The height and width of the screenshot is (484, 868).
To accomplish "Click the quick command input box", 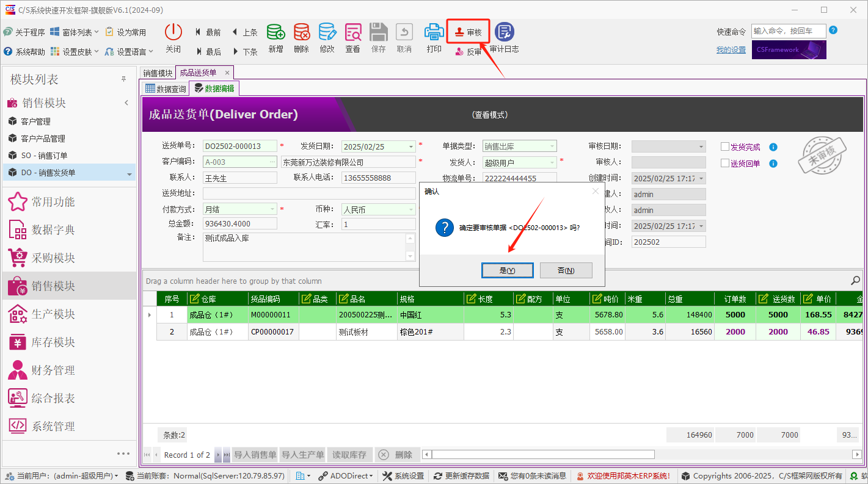I will pyautogui.click(x=789, y=31).
